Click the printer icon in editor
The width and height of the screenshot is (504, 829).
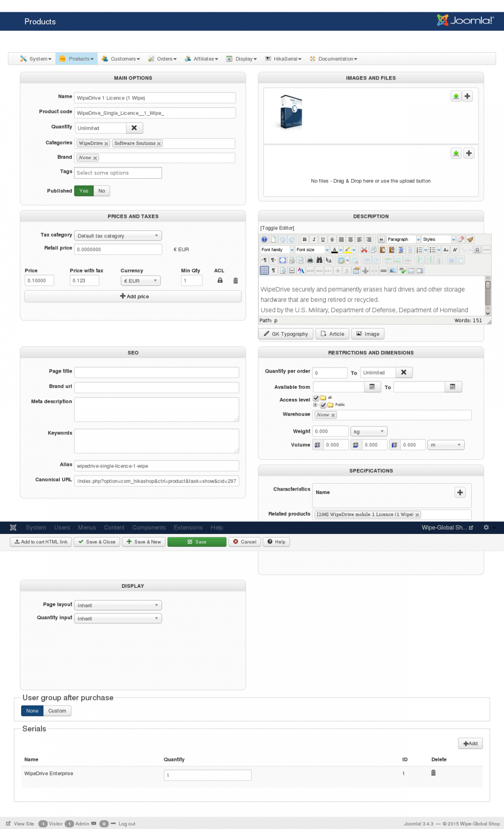point(310,260)
